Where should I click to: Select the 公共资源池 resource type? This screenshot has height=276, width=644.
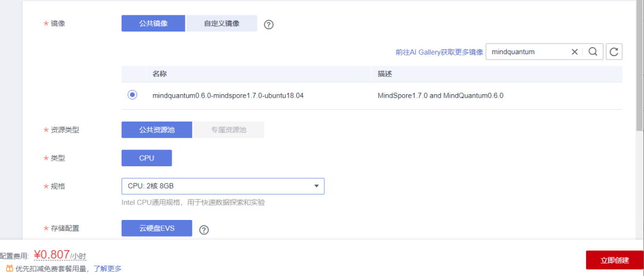click(157, 129)
